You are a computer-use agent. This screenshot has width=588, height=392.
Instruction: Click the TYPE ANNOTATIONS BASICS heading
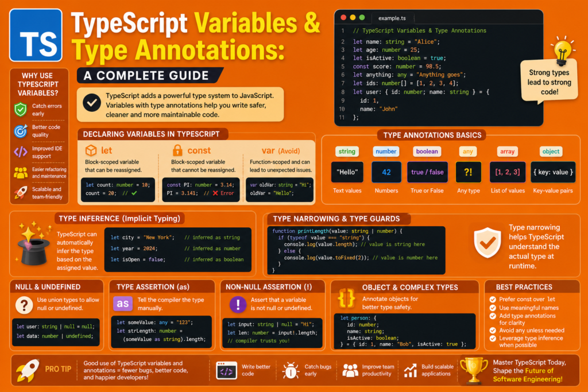click(x=432, y=135)
